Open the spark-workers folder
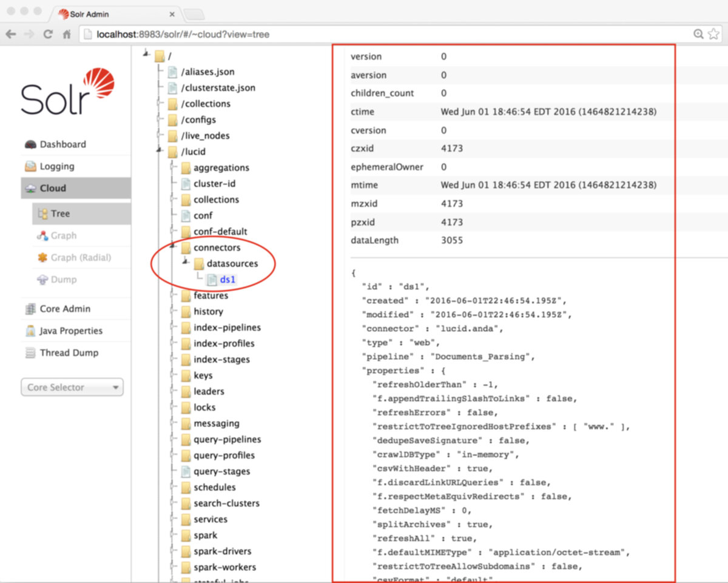728x583 pixels. tap(224, 567)
